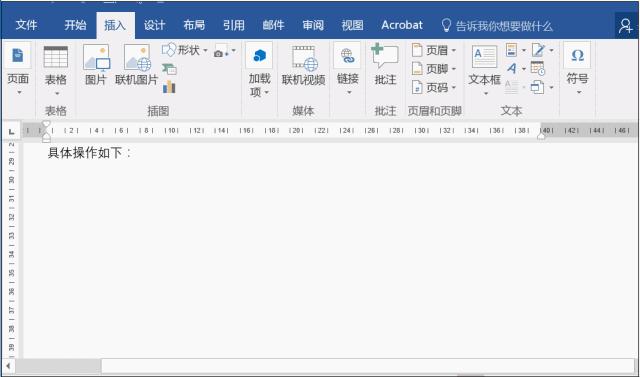Open the 形状 shapes menu

tap(185, 50)
